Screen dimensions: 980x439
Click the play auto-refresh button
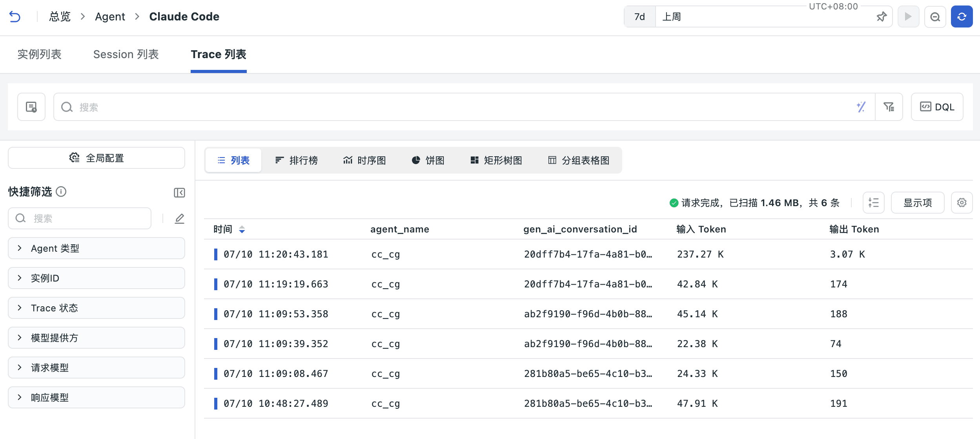tap(908, 16)
